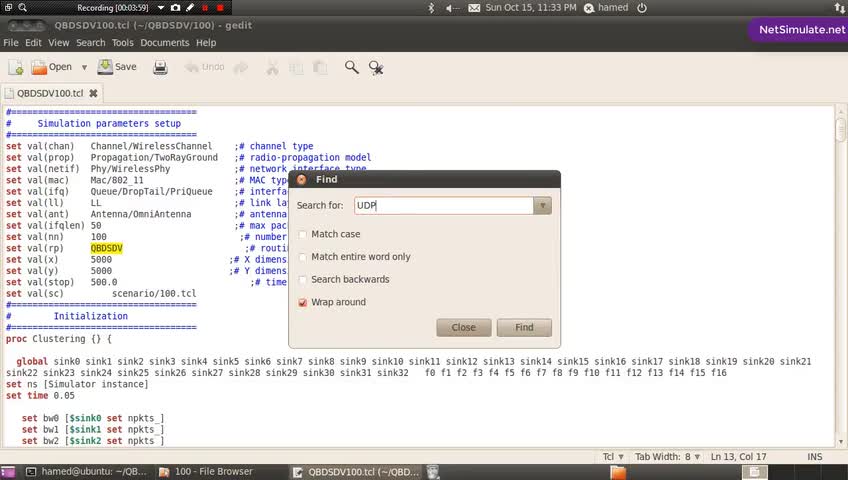Click the 'proc Clustering {} {' line
Viewport: 848px width, 480px height.
59,339
